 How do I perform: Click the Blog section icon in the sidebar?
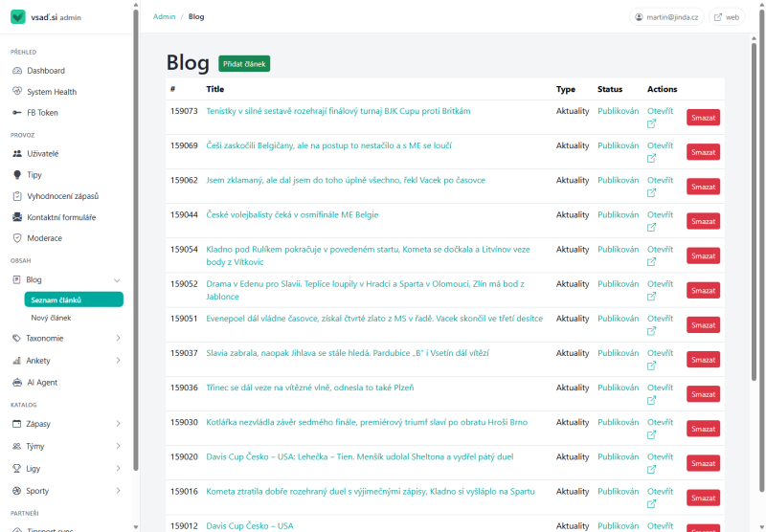[16, 279]
